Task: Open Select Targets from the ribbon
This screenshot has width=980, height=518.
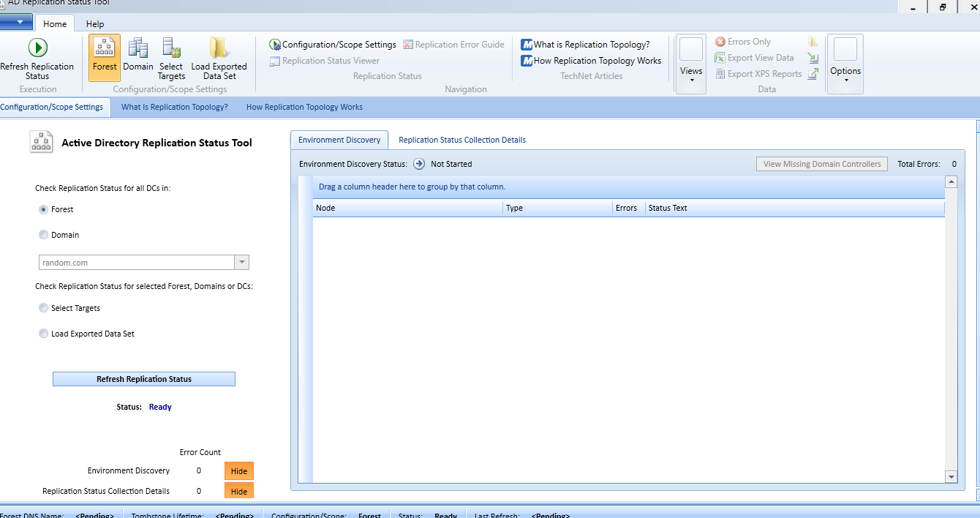Action: [x=172, y=58]
